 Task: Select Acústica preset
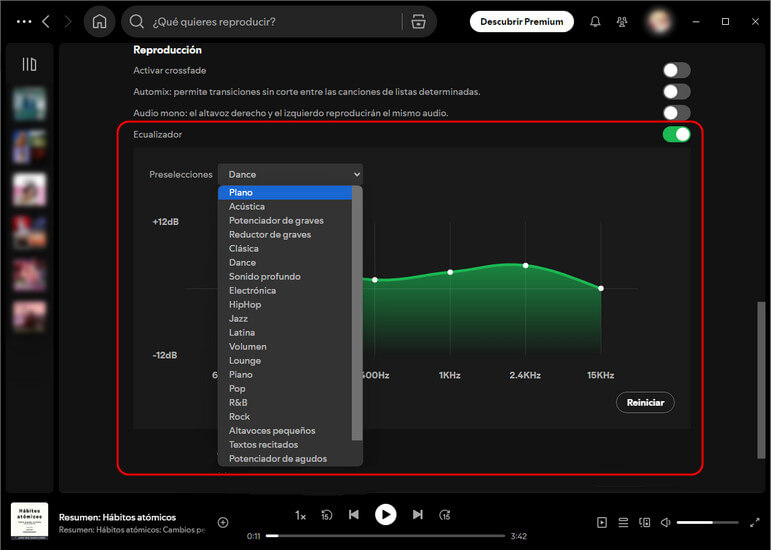click(x=285, y=206)
